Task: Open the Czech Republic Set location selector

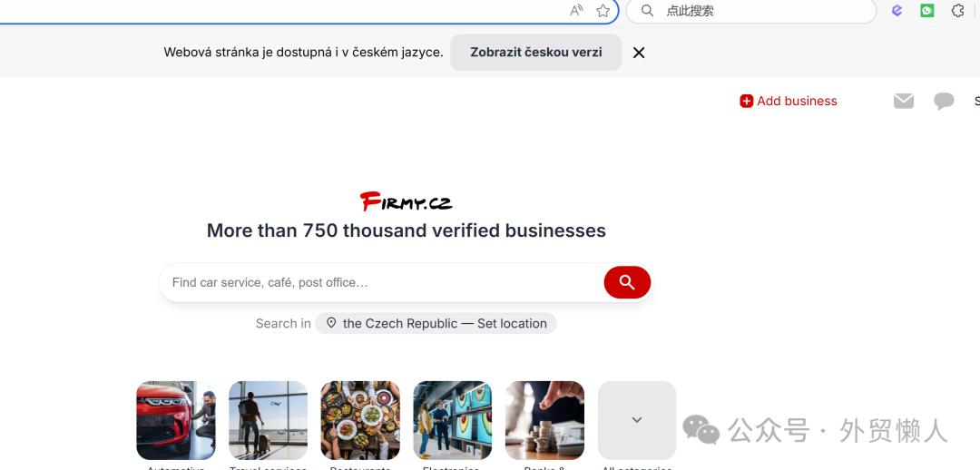Action: (x=436, y=324)
